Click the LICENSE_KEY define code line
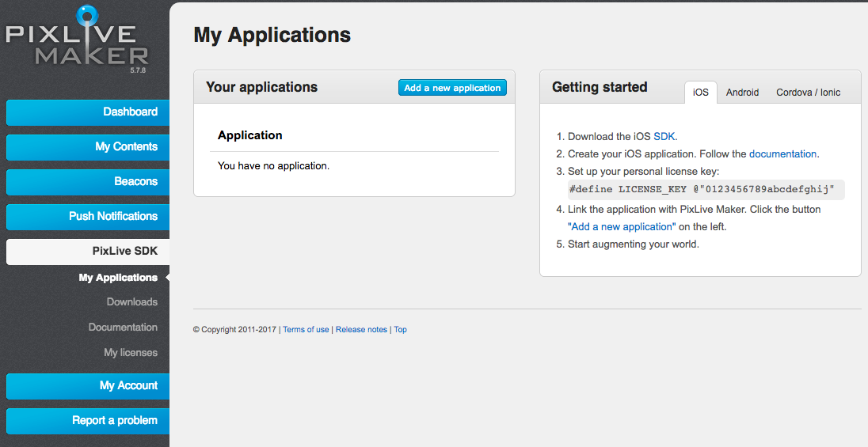The width and height of the screenshot is (868, 447). (x=706, y=189)
